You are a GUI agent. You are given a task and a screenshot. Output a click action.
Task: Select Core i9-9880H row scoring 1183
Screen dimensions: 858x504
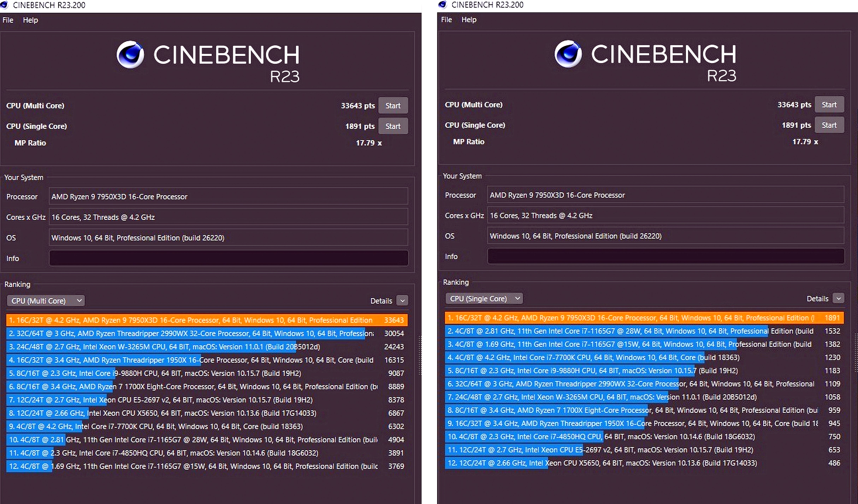644,370
